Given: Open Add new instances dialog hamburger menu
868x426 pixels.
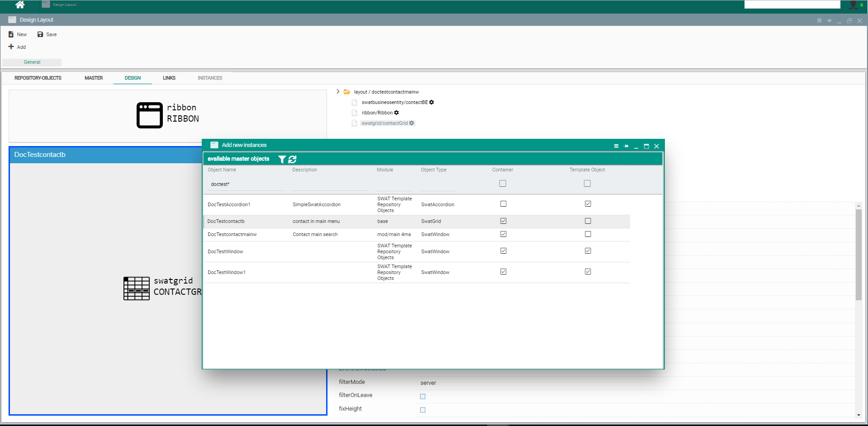Looking at the screenshot, I should [616, 146].
